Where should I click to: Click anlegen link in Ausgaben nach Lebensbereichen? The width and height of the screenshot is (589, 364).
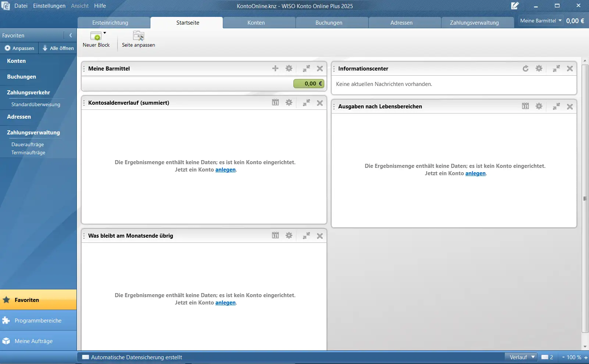pyautogui.click(x=475, y=173)
